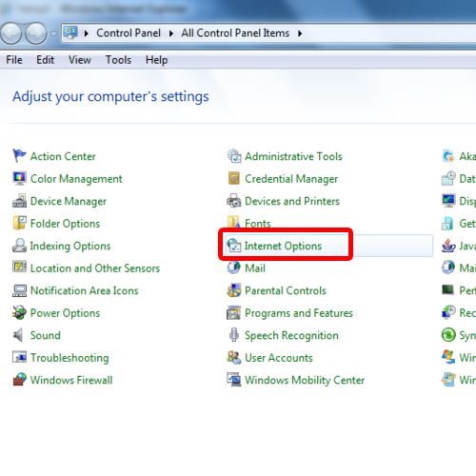The width and height of the screenshot is (476, 476).
Task: Open the Troubleshooting link
Action: [69, 358]
